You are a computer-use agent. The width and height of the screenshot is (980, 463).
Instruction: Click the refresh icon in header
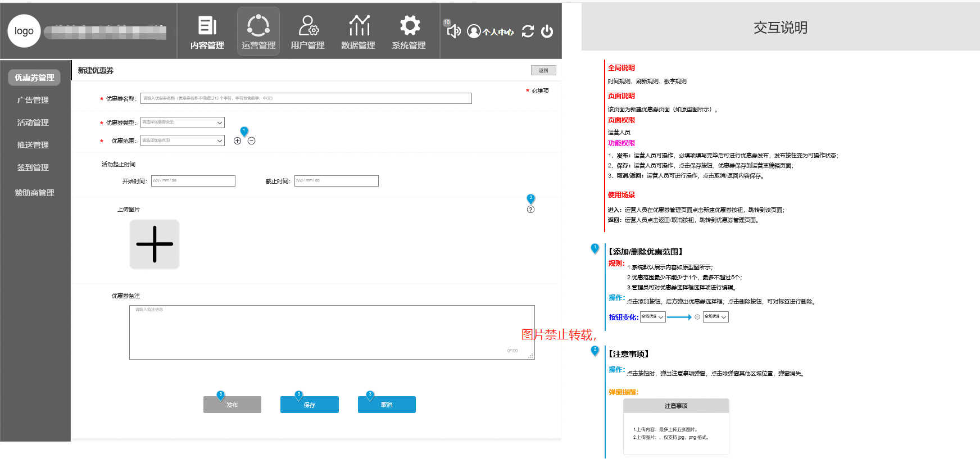(528, 31)
